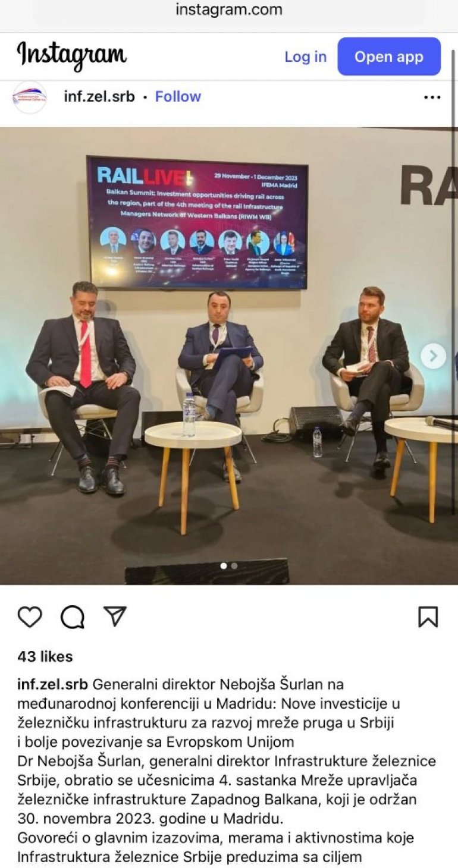This screenshot has width=458, height=868.
Task: Advance to next photo with the right chevron
Action: point(433,356)
